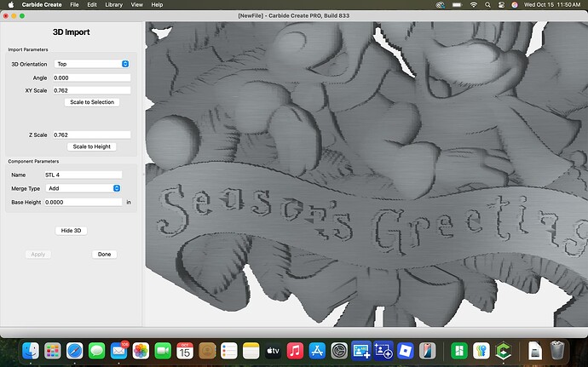Click the Apply button

coord(38,254)
